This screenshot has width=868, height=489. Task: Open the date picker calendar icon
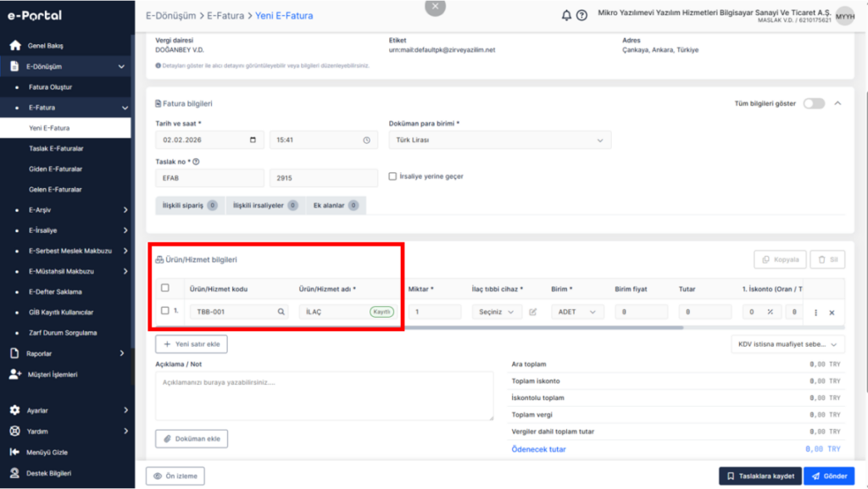[253, 140]
